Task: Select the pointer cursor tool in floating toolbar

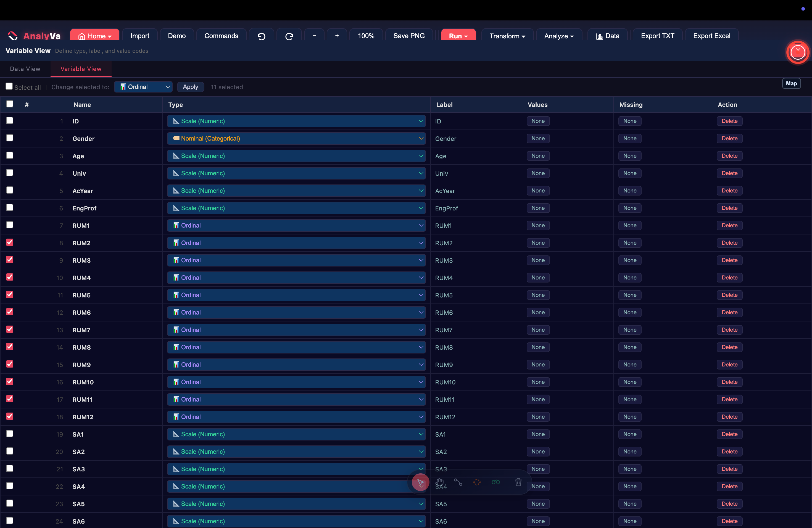Action: pos(420,482)
